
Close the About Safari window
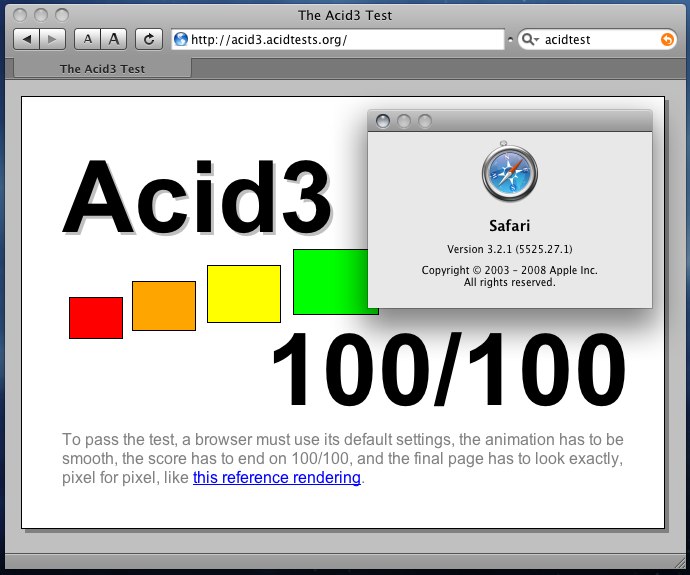[x=383, y=121]
